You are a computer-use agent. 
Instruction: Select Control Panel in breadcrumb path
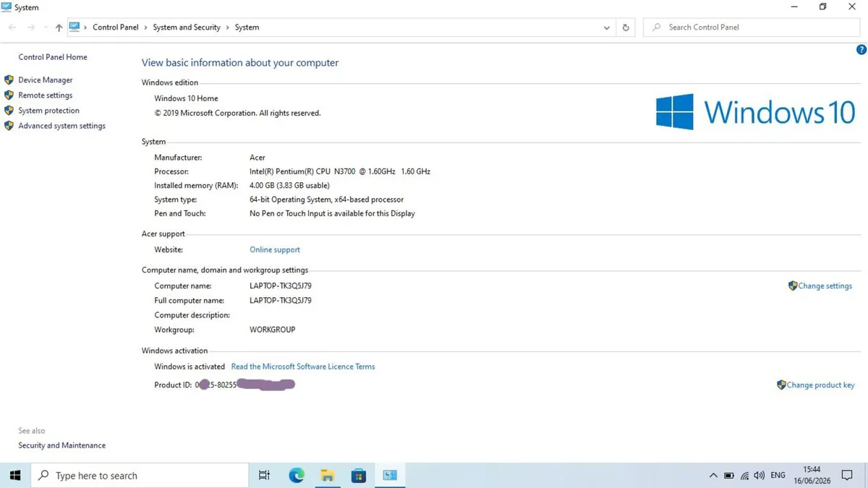click(115, 27)
